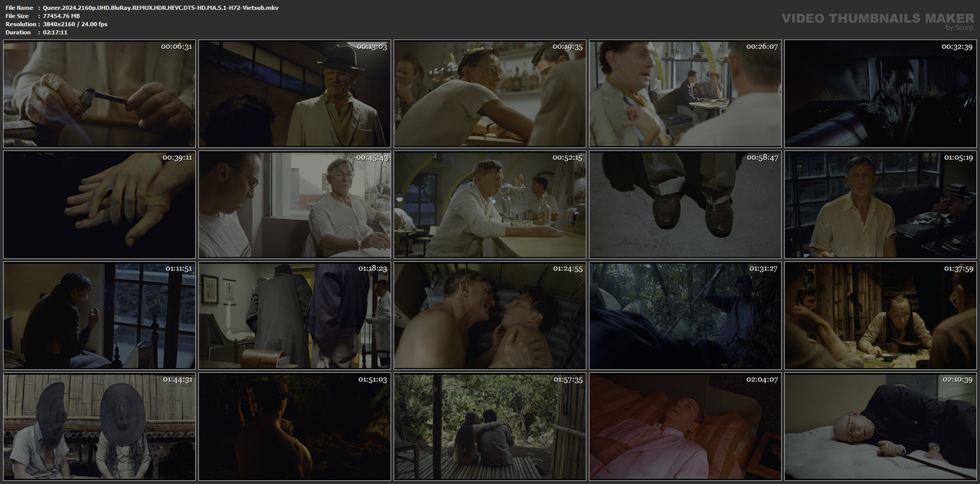Select the thumbnail timestamped 00:13:03
The height and width of the screenshot is (484, 980).
(295, 93)
